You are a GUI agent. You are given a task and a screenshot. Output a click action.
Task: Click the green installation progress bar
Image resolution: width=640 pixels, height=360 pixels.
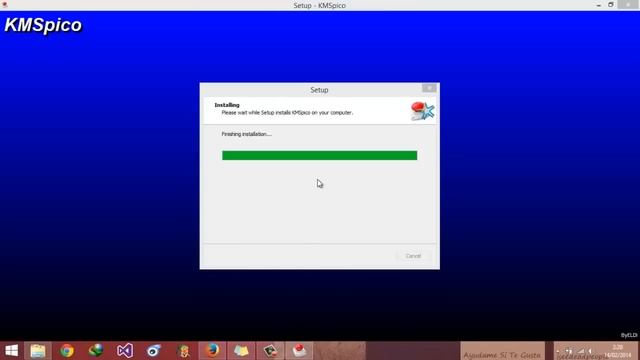coord(320,155)
